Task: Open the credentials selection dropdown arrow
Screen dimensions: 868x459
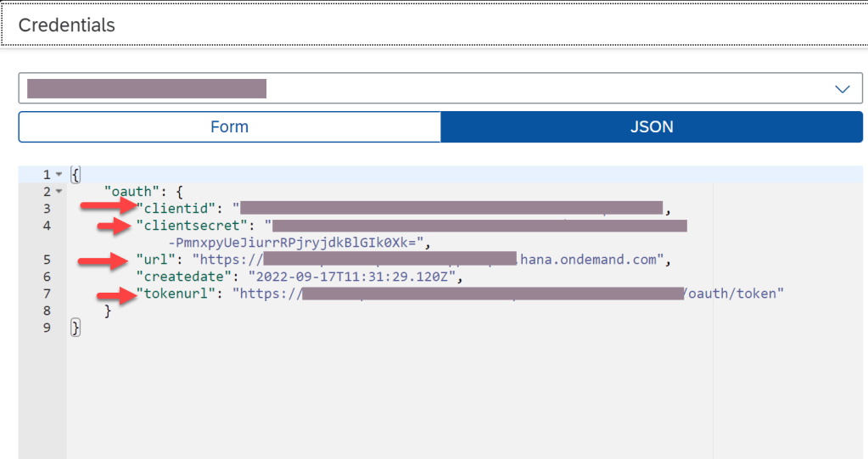Action: click(x=842, y=89)
